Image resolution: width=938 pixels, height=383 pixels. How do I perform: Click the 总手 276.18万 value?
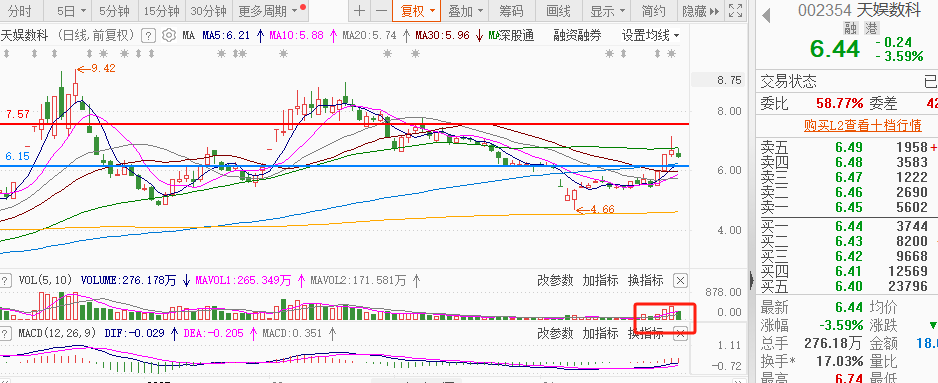pyautogui.click(x=834, y=344)
